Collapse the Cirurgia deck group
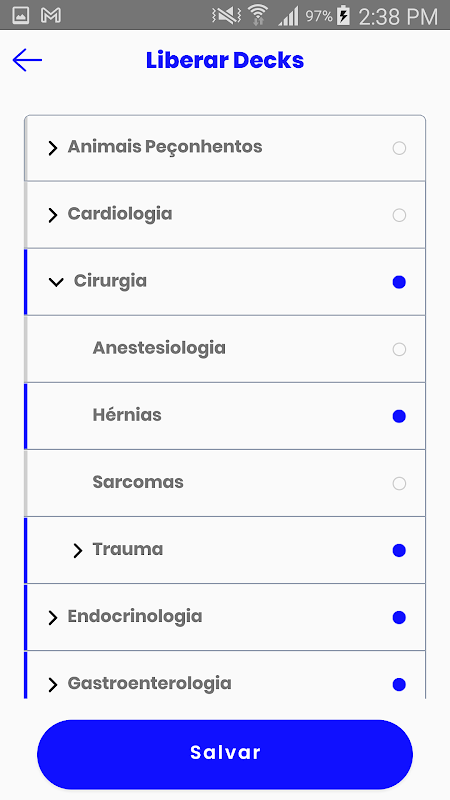Screen dimensions: 450x800 [x=56, y=282]
